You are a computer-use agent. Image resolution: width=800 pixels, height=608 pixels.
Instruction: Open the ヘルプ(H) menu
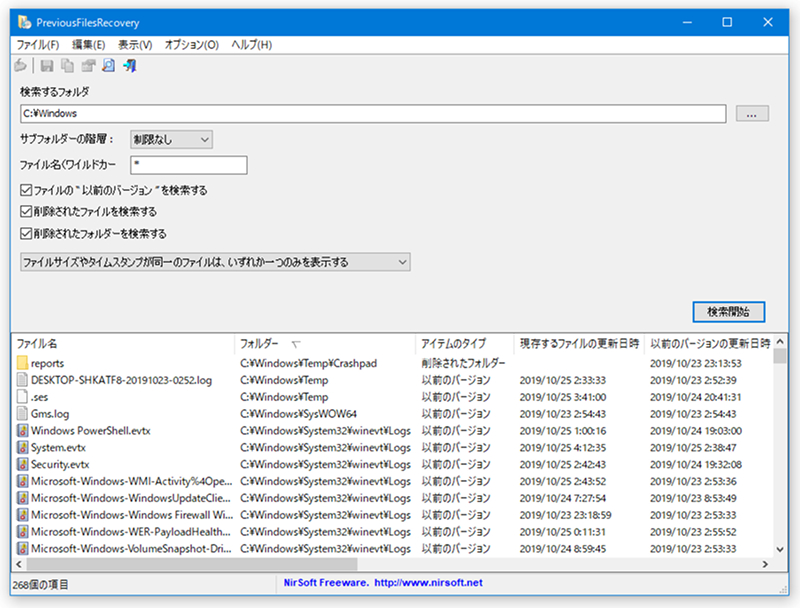[x=252, y=45]
